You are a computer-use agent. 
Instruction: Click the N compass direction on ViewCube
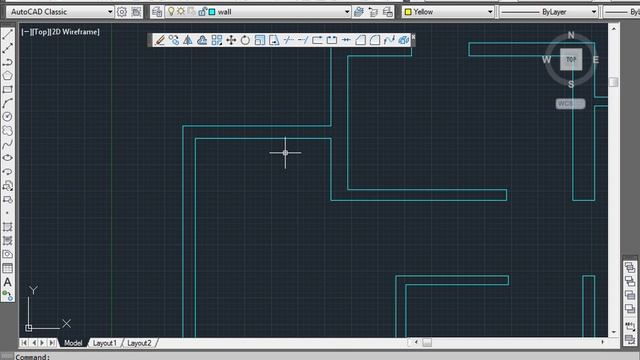(x=571, y=35)
